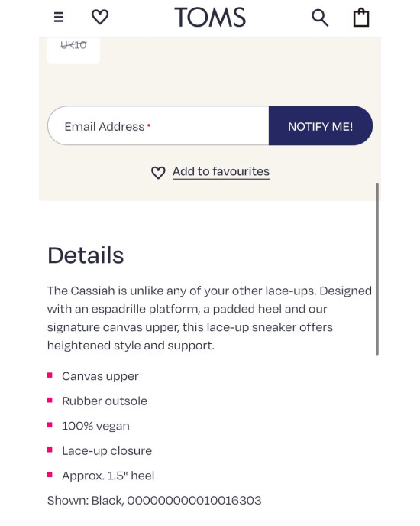This screenshot has height=526, width=420.
Task: Click the heart icon beside Add to favourites
Action: (158, 173)
